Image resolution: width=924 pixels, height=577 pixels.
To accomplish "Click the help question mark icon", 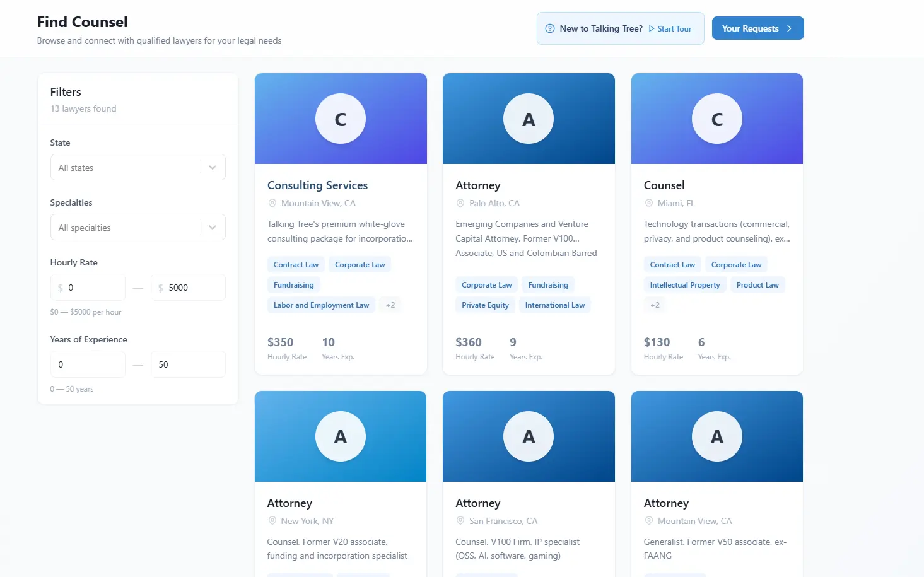I will [x=550, y=28].
